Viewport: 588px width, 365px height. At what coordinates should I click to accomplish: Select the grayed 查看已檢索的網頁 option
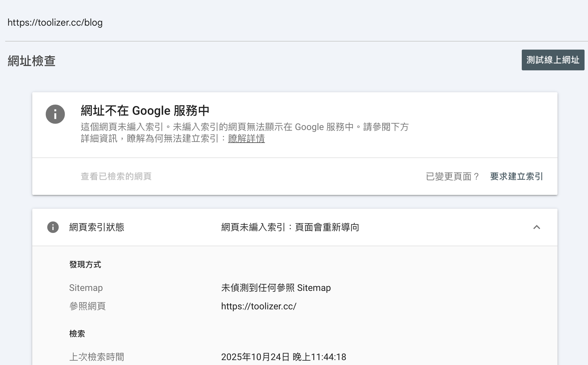pos(116,177)
